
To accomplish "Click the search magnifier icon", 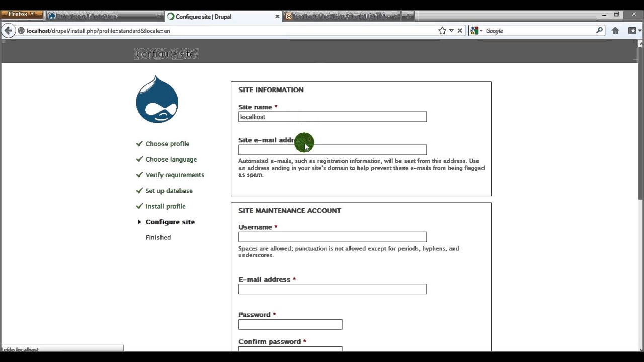I will pyautogui.click(x=599, y=31).
